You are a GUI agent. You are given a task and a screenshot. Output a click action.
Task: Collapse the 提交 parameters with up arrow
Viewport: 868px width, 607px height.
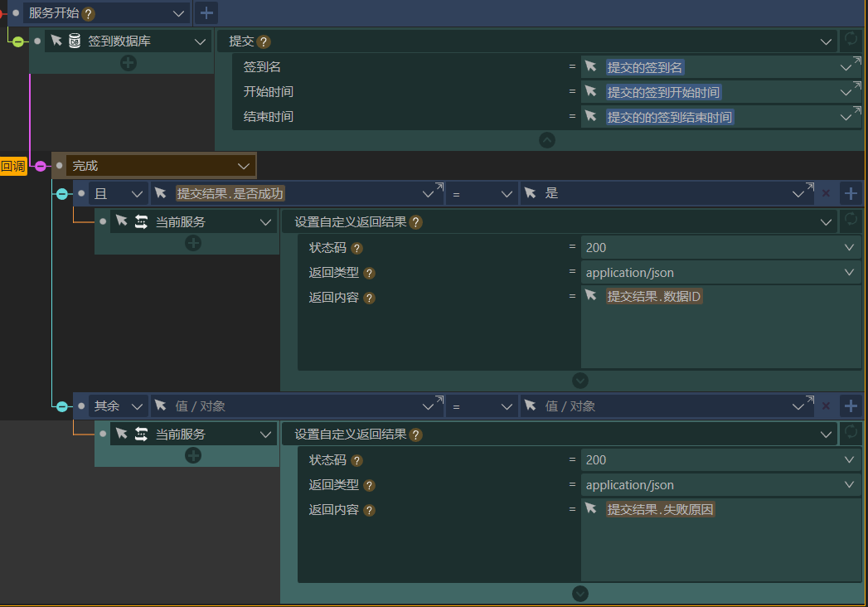point(547,140)
